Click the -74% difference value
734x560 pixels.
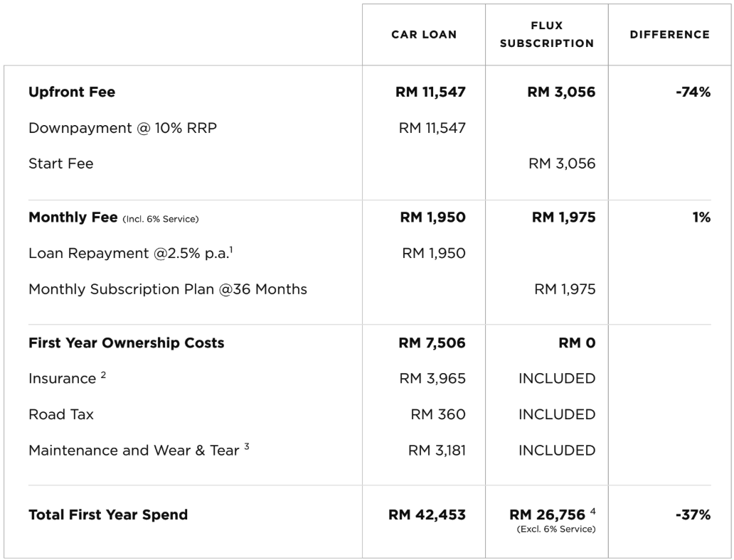(x=693, y=92)
